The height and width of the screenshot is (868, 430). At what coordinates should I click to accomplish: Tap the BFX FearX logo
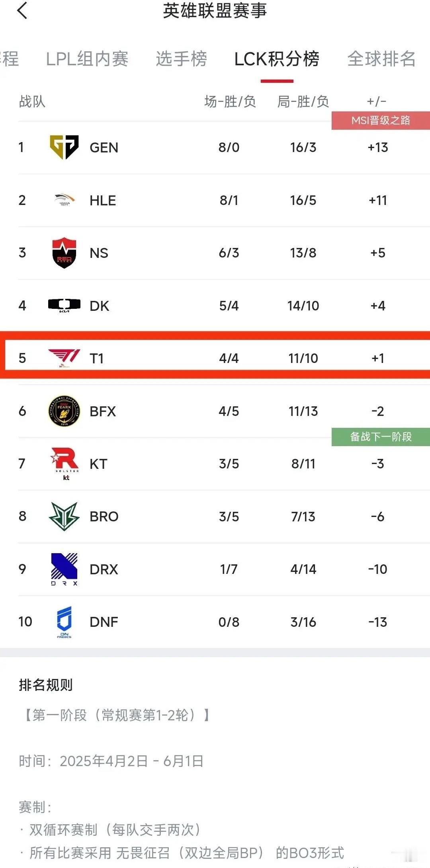click(x=64, y=411)
